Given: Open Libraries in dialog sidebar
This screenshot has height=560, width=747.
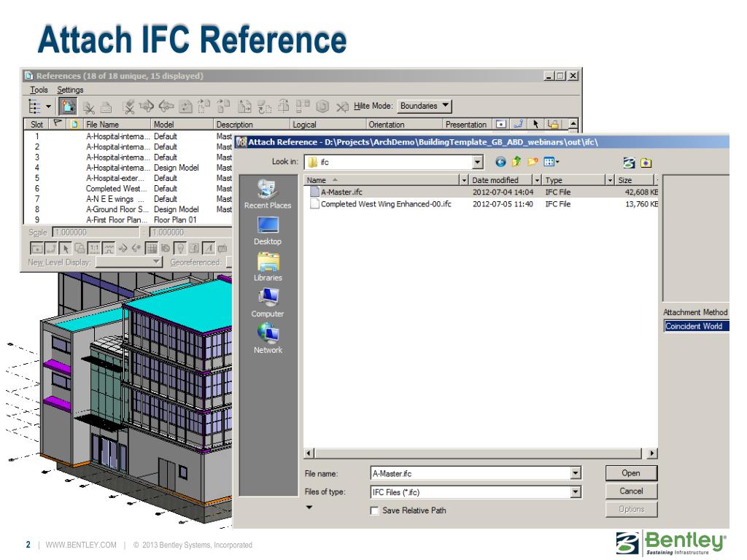Looking at the screenshot, I should pyautogui.click(x=268, y=267).
